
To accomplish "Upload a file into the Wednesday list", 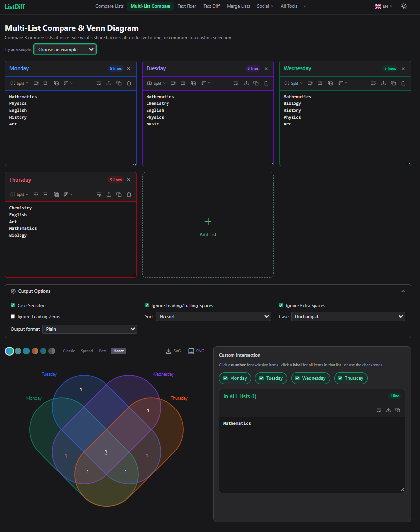I will [383, 83].
